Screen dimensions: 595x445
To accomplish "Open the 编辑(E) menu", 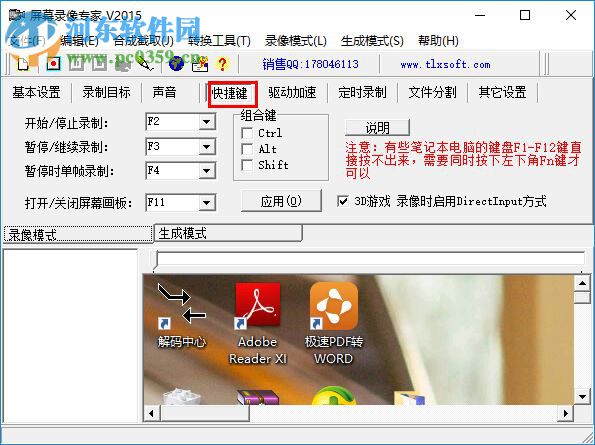I will (x=79, y=41).
